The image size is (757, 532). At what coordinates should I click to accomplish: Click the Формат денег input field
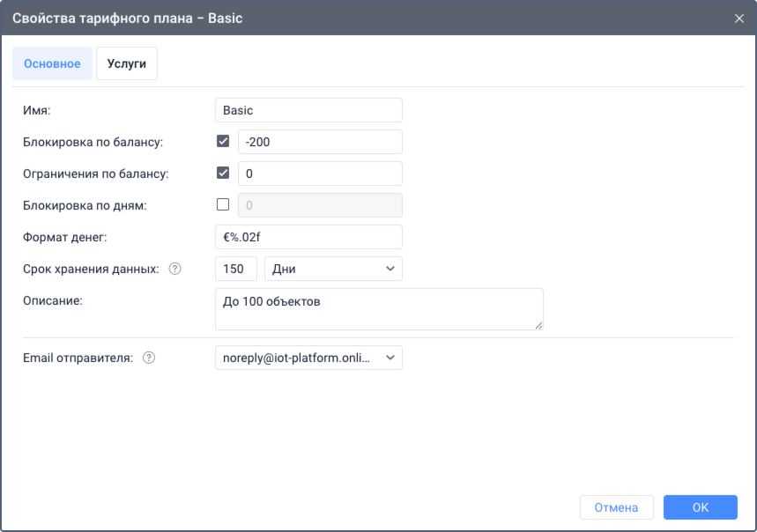308,237
